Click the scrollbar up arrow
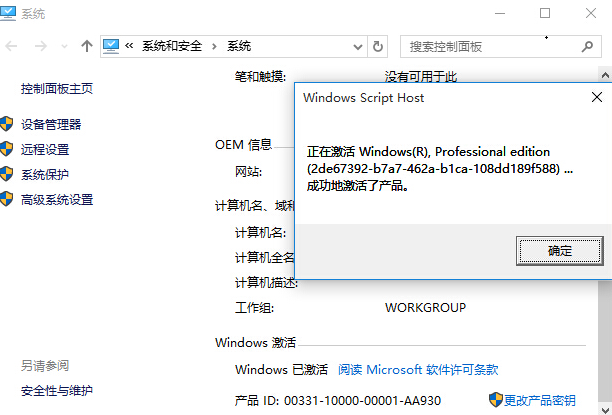612x415 pixels. 605,75
